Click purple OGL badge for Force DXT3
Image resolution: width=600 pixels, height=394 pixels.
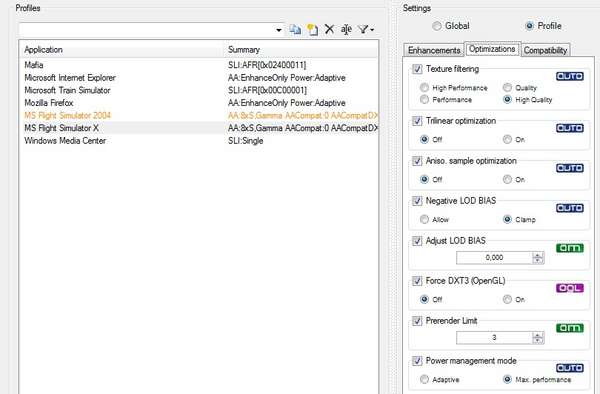pyautogui.click(x=570, y=288)
